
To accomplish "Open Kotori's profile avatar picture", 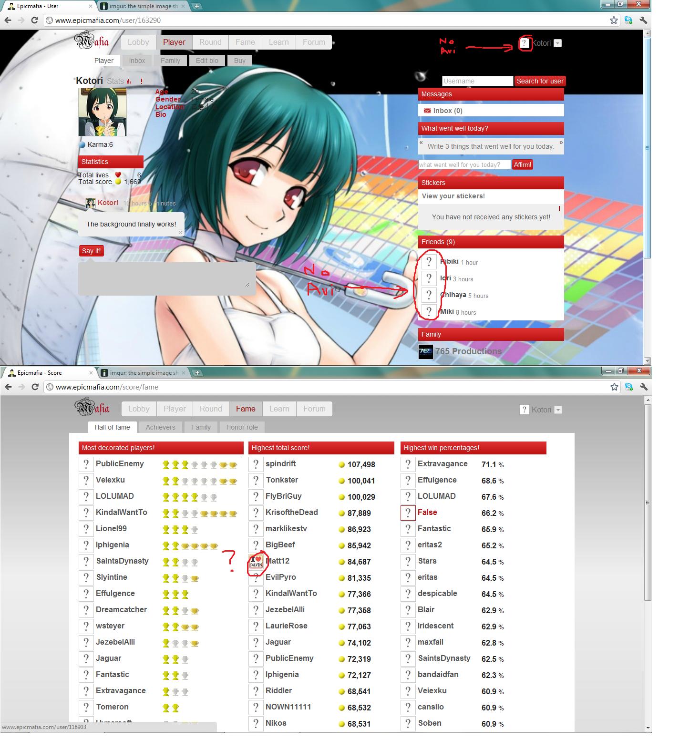I will click(x=103, y=112).
